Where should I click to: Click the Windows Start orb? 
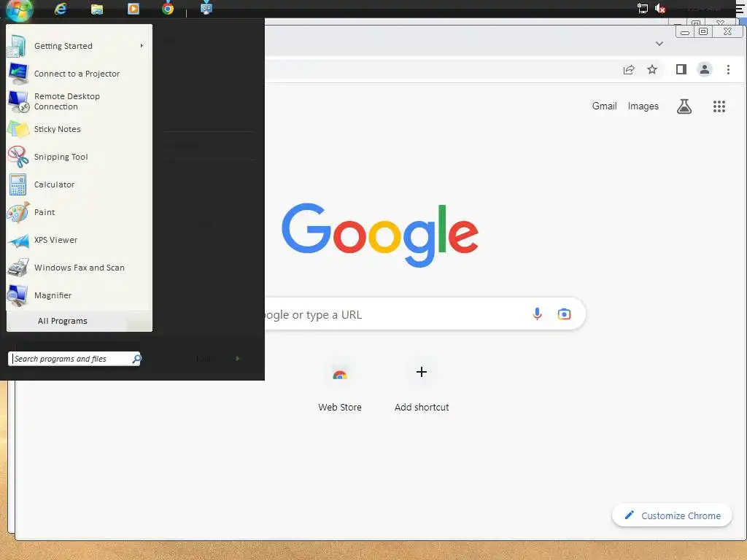tap(20, 9)
